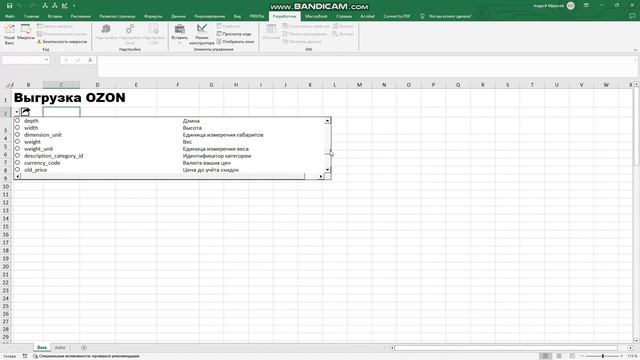Open the Вставка ribbon tab

[x=55, y=16]
